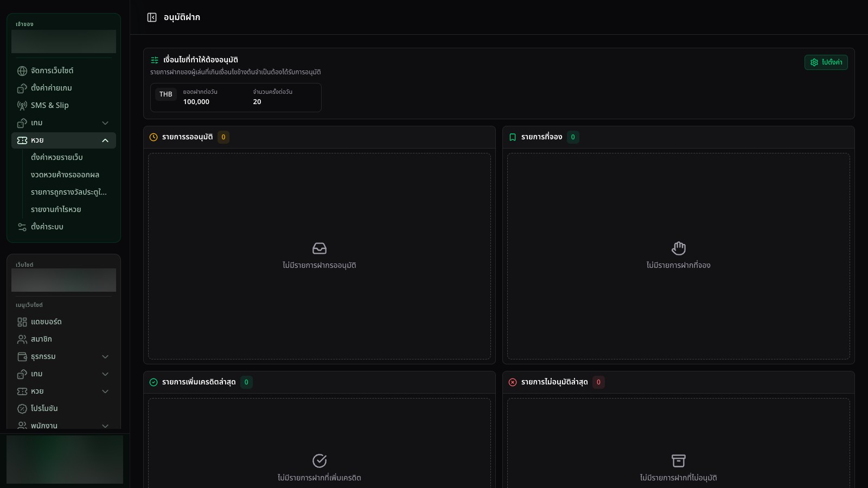Open ตั้งค่าหวยรายเว็บ submenu item
The width and height of the screenshot is (868, 488).
pyautogui.click(x=57, y=158)
